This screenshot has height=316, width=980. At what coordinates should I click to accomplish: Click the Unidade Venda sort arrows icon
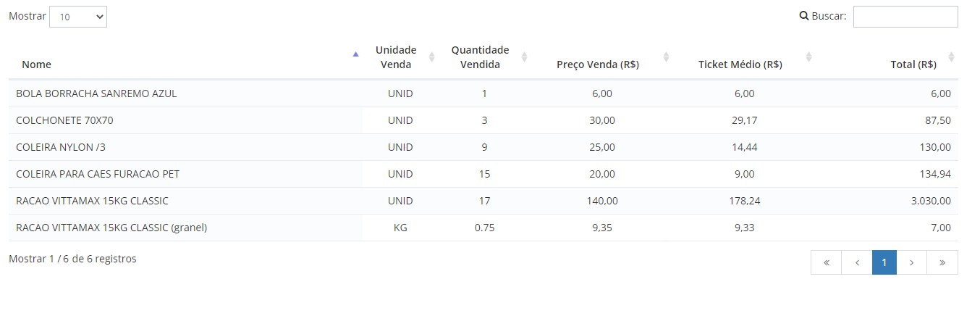click(x=432, y=57)
